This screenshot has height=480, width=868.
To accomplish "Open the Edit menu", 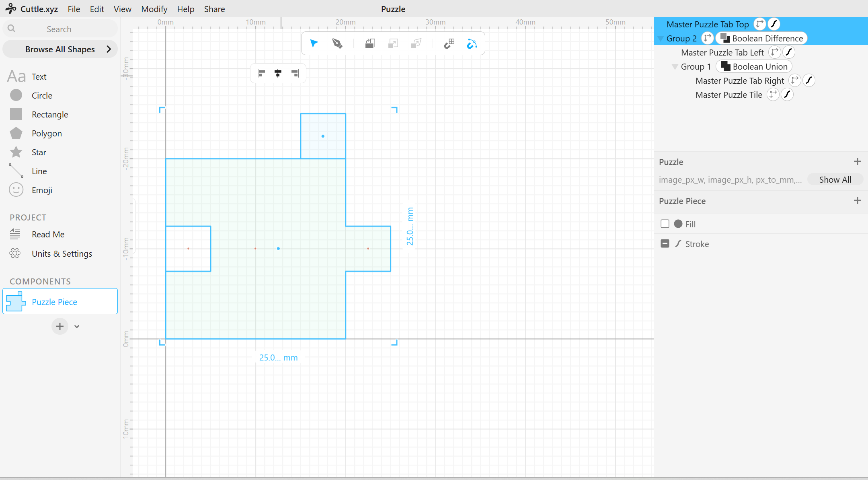I will tap(97, 9).
